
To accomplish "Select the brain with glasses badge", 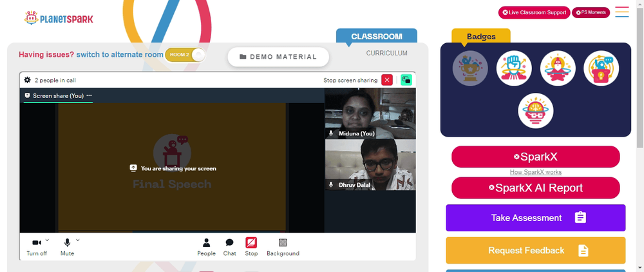I will pos(536,110).
